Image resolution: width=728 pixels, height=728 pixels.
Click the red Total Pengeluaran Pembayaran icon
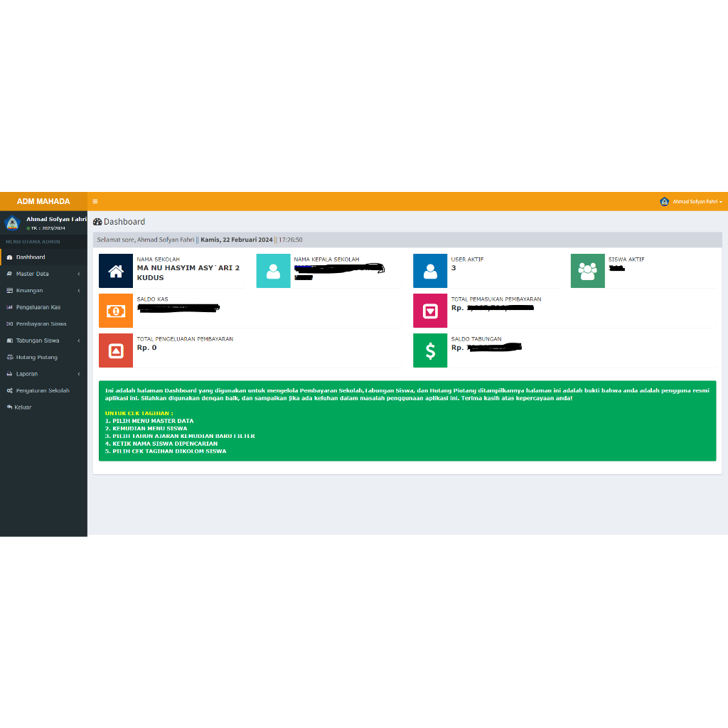pos(116,350)
